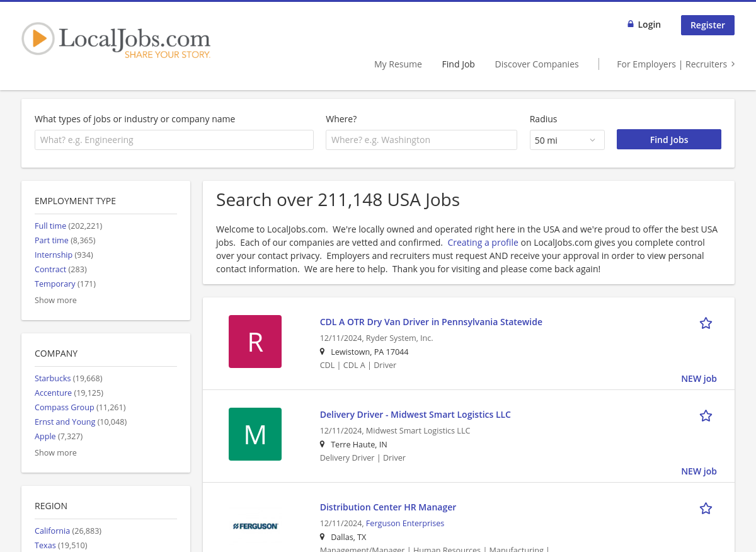Filter jobs by Starbucks company
This screenshot has width=756, height=552.
point(53,378)
